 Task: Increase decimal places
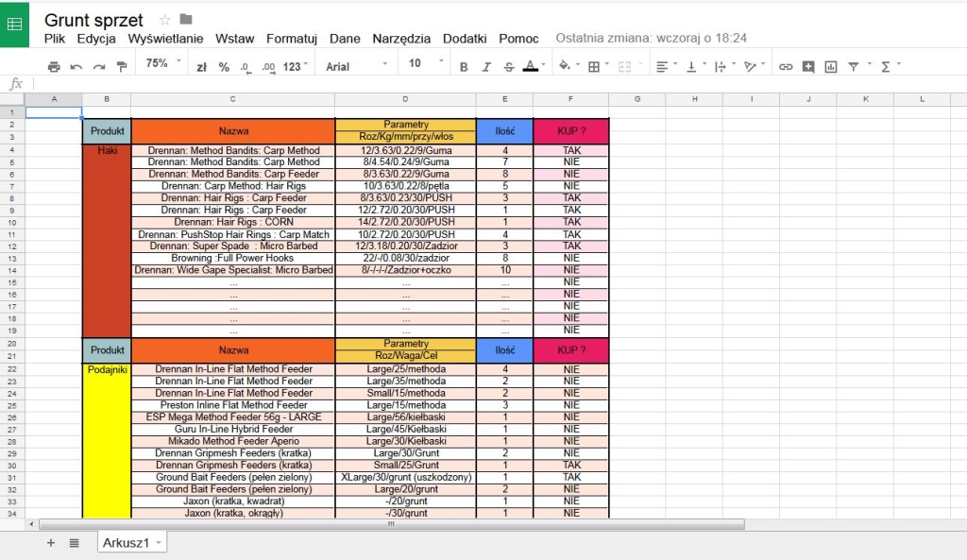point(268,67)
